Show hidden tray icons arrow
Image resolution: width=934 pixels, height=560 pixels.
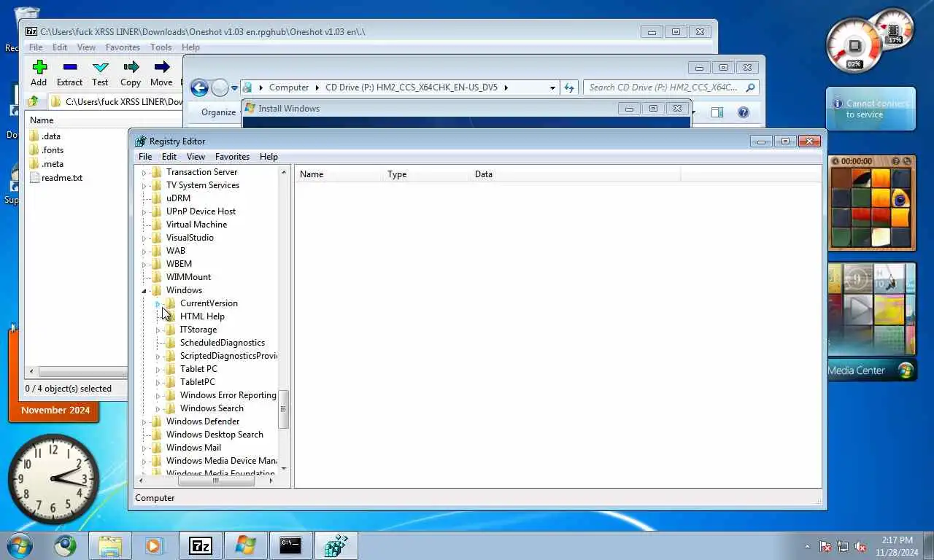(807, 546)
